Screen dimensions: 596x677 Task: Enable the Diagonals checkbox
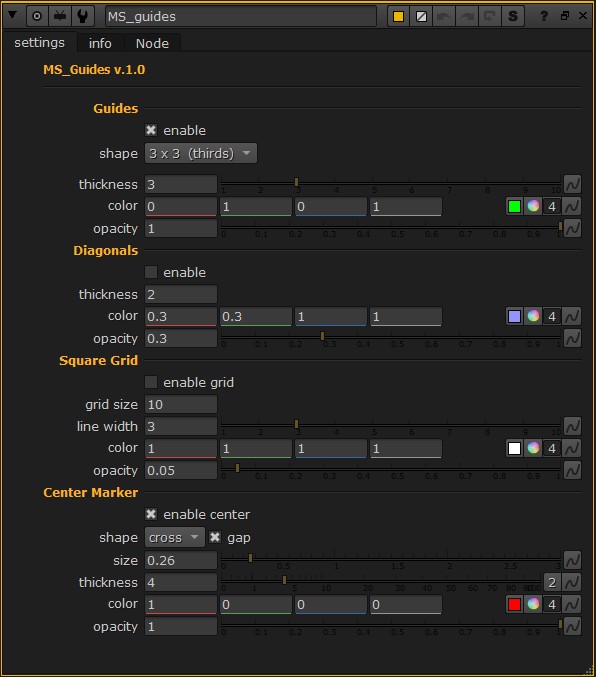pyautogui.click(x=151, y=272)
